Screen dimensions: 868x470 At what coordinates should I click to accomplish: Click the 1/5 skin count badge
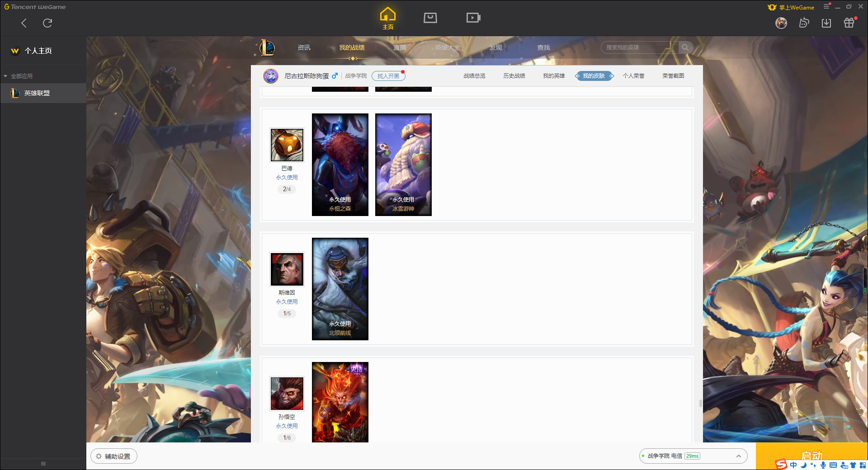coord(287,313)
